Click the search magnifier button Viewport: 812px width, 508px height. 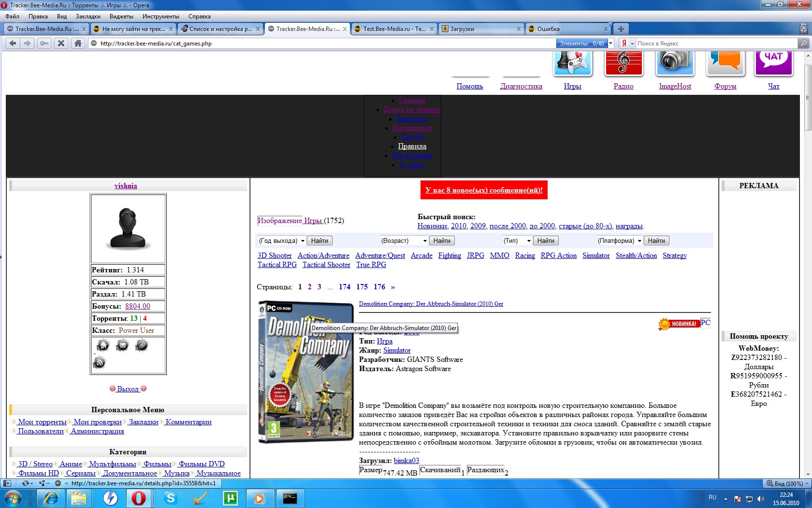click(x=803, y=43)
